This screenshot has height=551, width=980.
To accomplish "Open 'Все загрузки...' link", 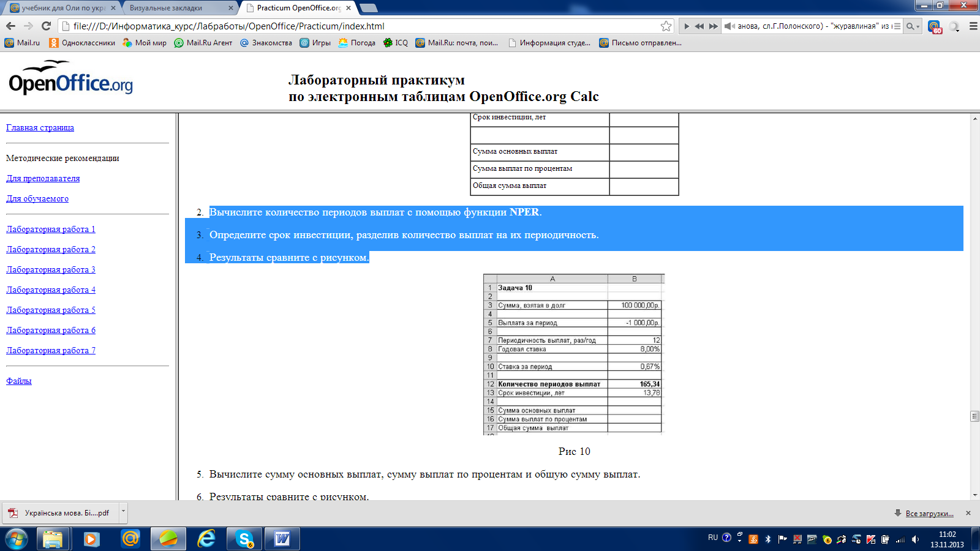I will click(929, 514).
